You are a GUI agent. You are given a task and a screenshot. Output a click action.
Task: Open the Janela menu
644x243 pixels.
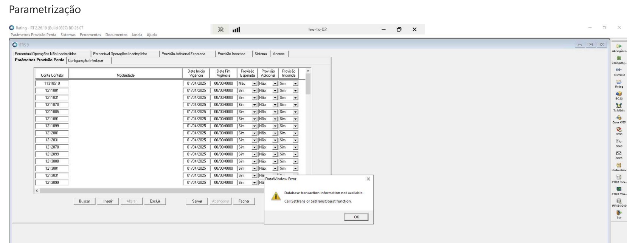tap(137, 35)
